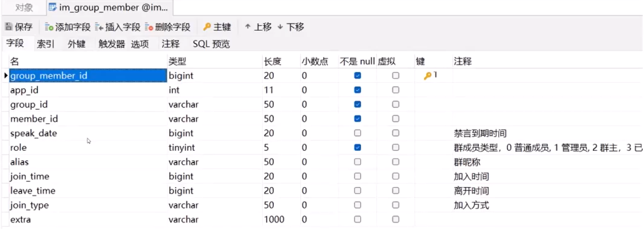The height and width of the screenshot is (234, 644).
Task: Enable Virtual (虚拟) for join_type
Action: (x=395, y=205)
